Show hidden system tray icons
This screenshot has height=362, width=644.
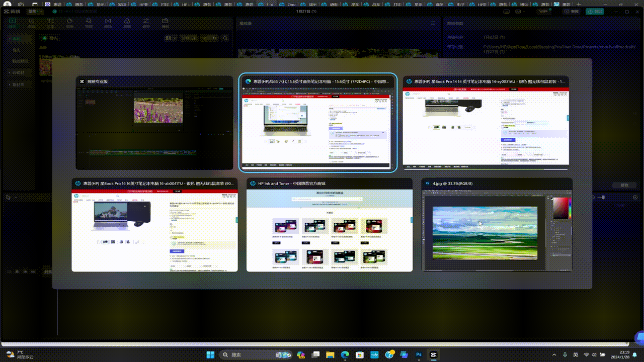[554, 354]
